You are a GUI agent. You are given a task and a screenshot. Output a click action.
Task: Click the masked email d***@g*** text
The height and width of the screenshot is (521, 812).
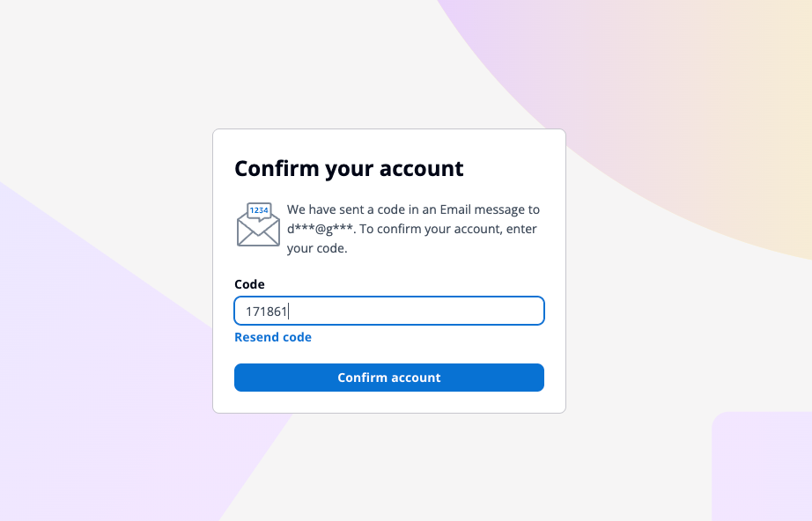[321, 229]
